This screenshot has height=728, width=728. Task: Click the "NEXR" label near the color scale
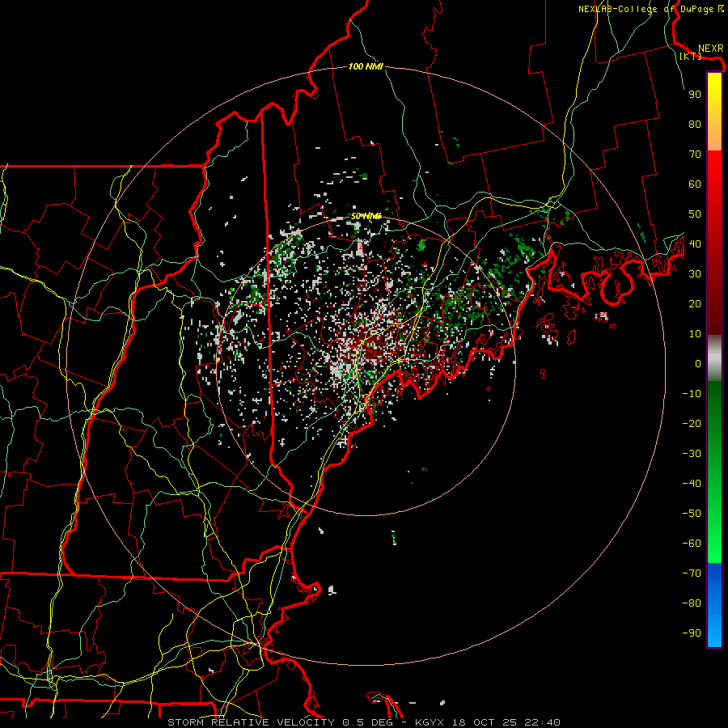711,49
